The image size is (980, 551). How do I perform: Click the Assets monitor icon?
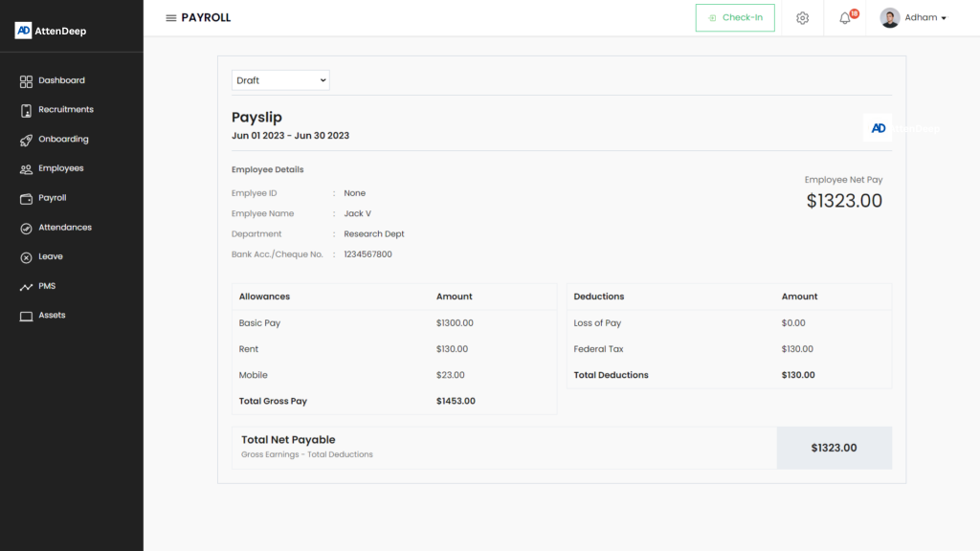click(26, 316)
